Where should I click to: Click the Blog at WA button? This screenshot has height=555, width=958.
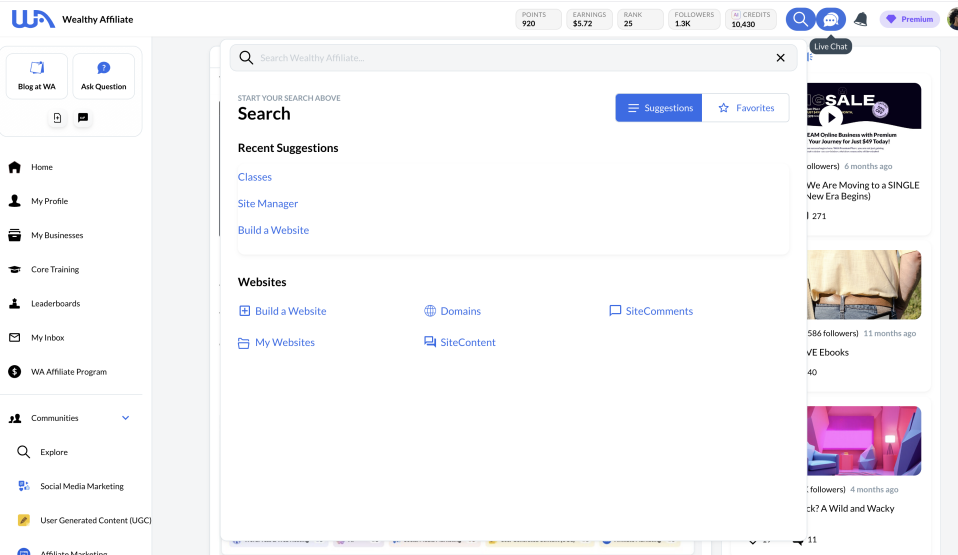click(37, 76)
